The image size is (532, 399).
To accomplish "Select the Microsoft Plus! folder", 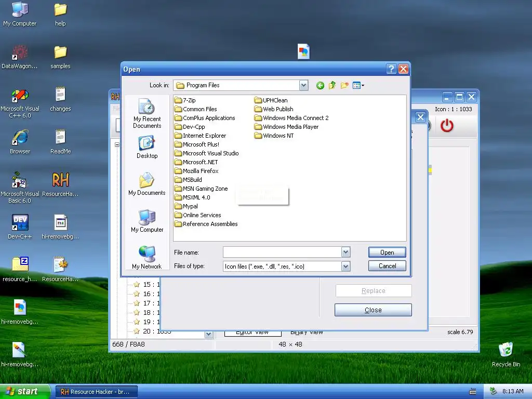I will 197,144.
